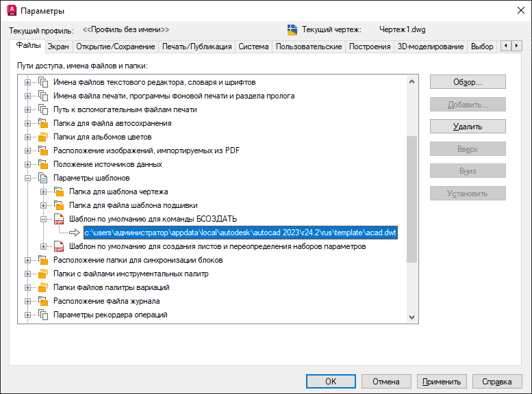Expand 'Папка для файла шаблона подшивки' node
Screen dimensions: 532x394
[x=43, y=205]
